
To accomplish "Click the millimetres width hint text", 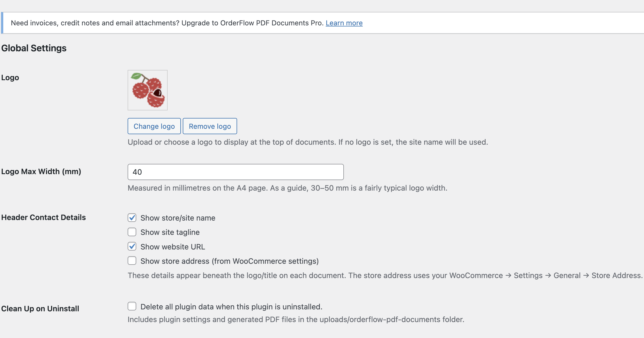I will coord(287,188).
